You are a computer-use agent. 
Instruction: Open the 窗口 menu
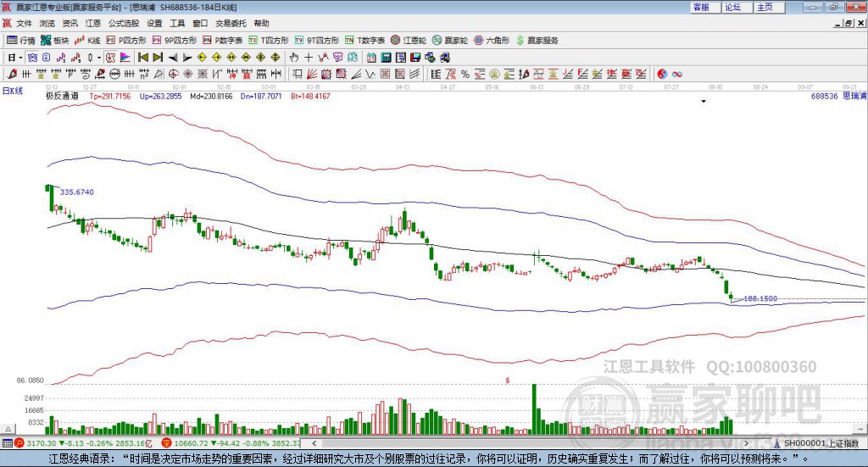coord(200,23)
